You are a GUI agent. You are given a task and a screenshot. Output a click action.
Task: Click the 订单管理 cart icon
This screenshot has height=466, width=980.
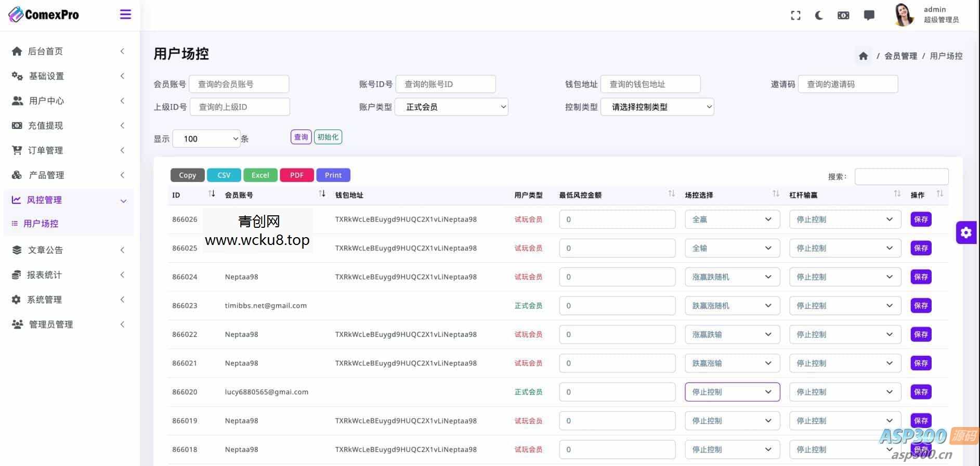[17, 150]
